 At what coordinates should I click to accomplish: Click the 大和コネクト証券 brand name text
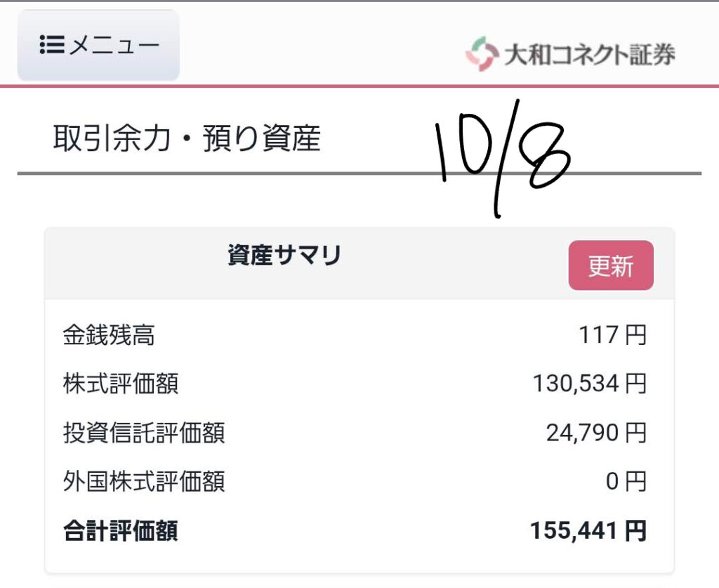click(589, 55)
